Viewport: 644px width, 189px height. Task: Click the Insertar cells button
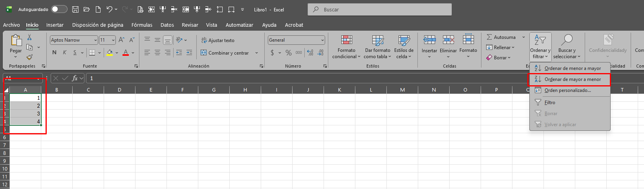[x=429, y=47]
